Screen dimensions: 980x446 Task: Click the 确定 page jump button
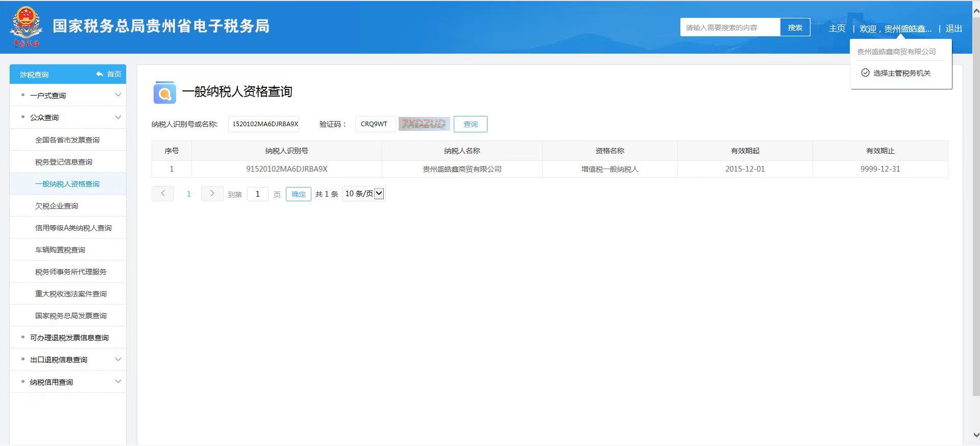(298, 194)
